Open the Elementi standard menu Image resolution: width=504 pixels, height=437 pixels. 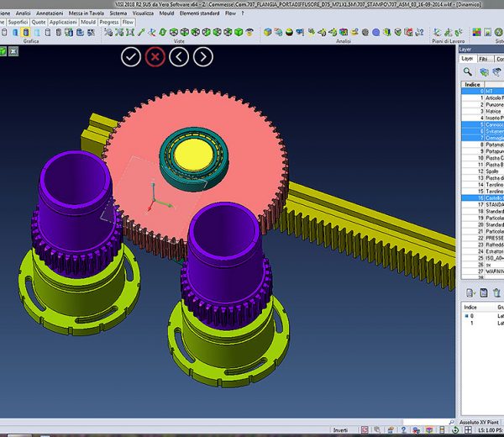[x=199, y=13]
